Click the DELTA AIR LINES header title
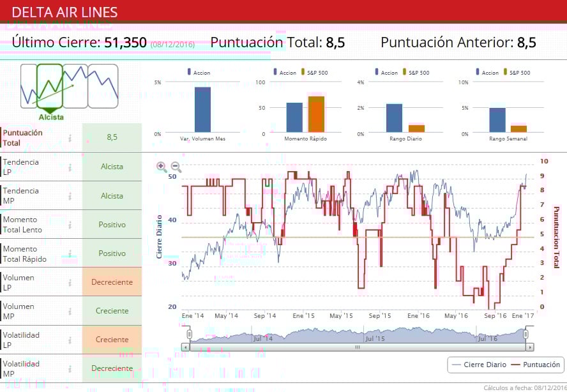 point(64,12)
